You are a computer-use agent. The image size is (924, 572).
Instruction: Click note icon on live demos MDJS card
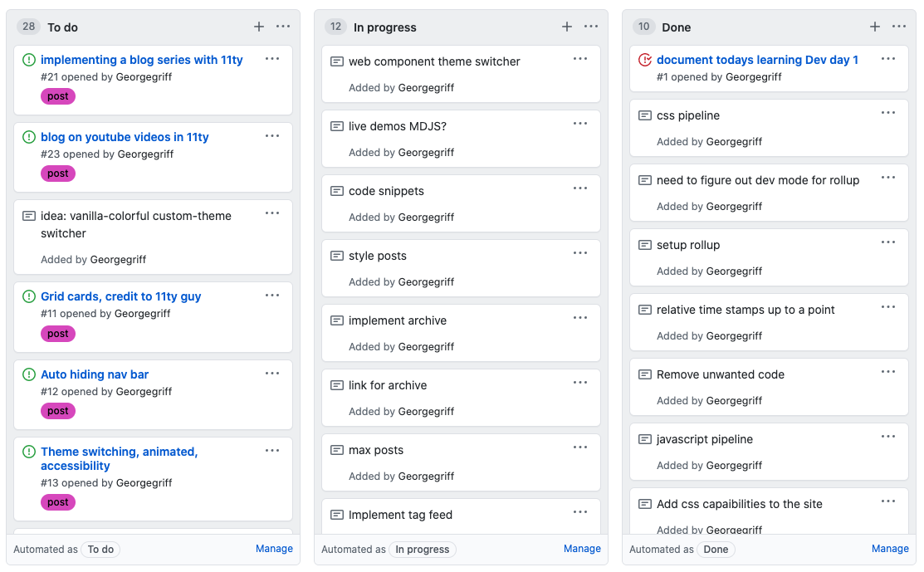point(337,126)
